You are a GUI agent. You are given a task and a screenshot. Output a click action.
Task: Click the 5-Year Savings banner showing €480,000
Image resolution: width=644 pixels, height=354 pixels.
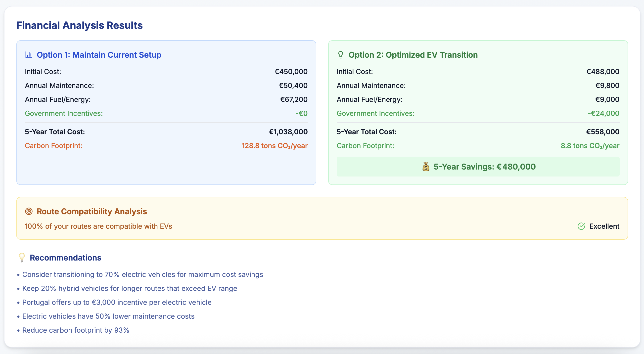pos(478,167)
